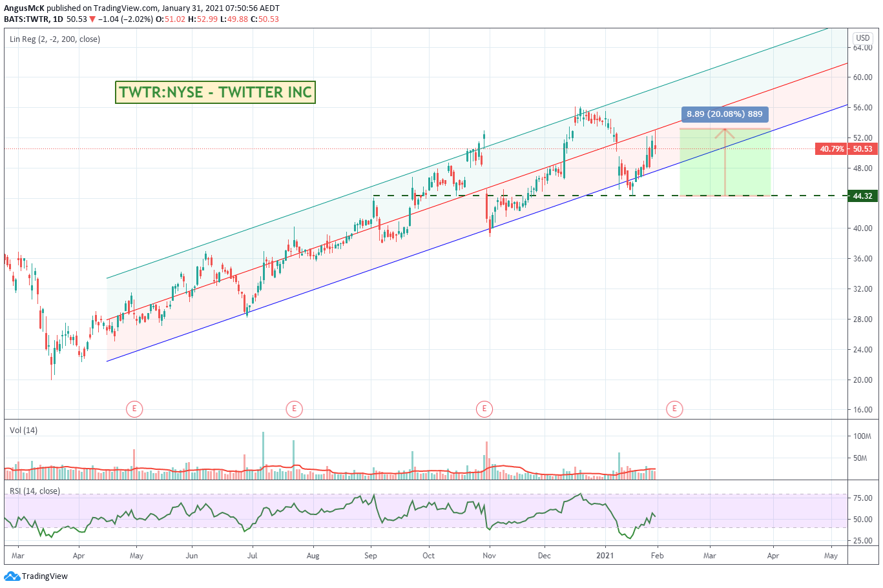Click the Jul label on time axis

[x=253, y=556]
